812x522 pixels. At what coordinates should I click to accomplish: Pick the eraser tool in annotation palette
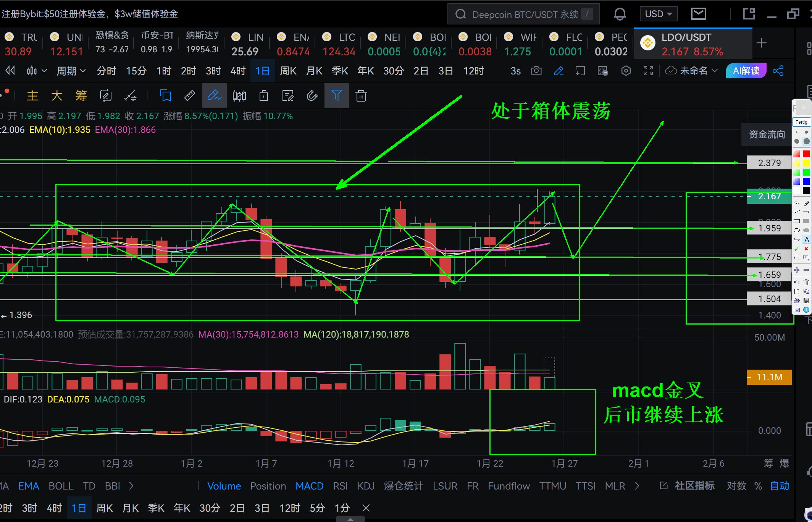806,203
